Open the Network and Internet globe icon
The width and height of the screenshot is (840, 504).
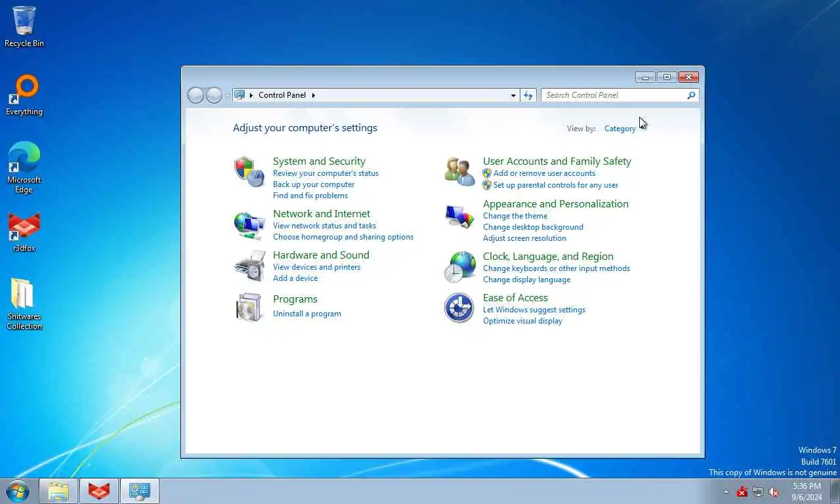(x=249, y=225)
